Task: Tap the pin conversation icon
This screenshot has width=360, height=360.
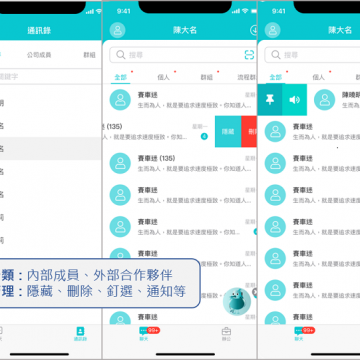Action: (x=270, y=100)
